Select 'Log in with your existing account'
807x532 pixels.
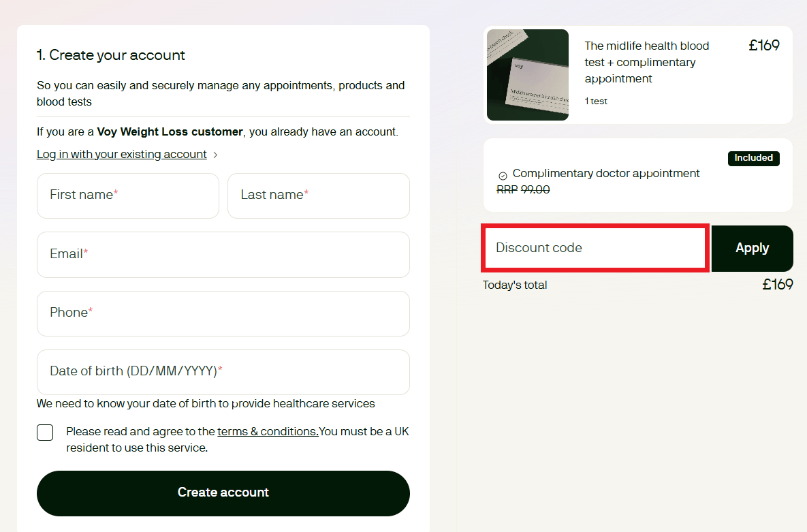[x=121, y=154]
